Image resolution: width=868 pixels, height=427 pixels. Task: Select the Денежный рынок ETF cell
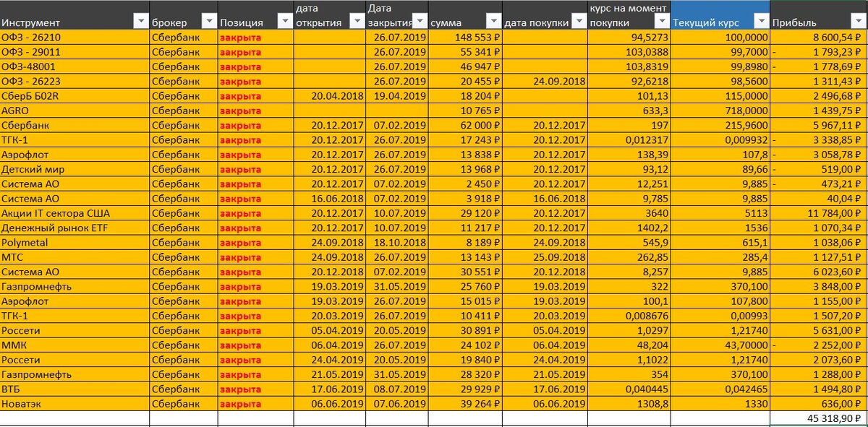pyautogui.click(x=75, y=228)
